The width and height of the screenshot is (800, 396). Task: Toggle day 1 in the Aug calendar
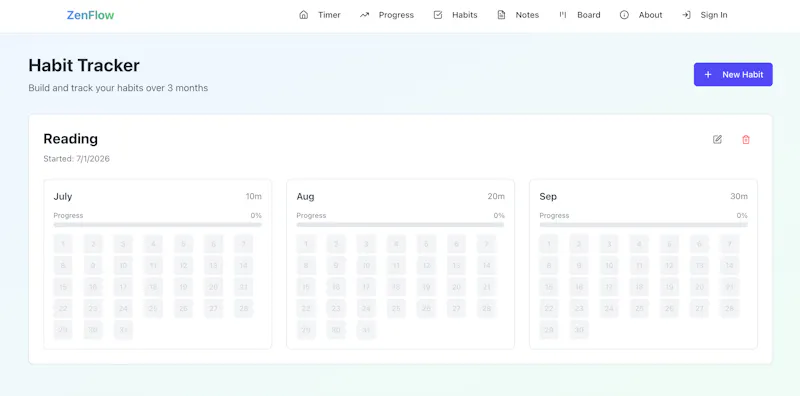(306, 244)
